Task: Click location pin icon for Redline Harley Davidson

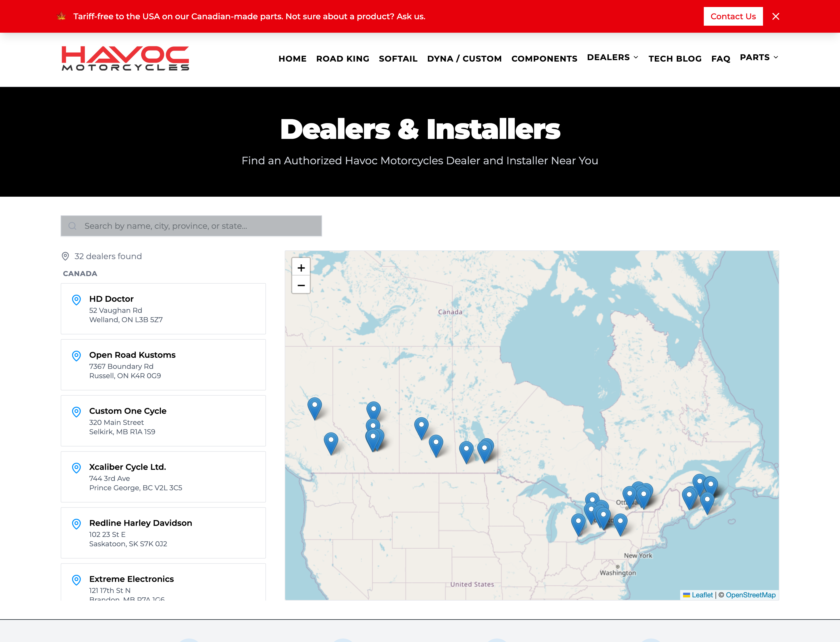Action: [76, 524]
